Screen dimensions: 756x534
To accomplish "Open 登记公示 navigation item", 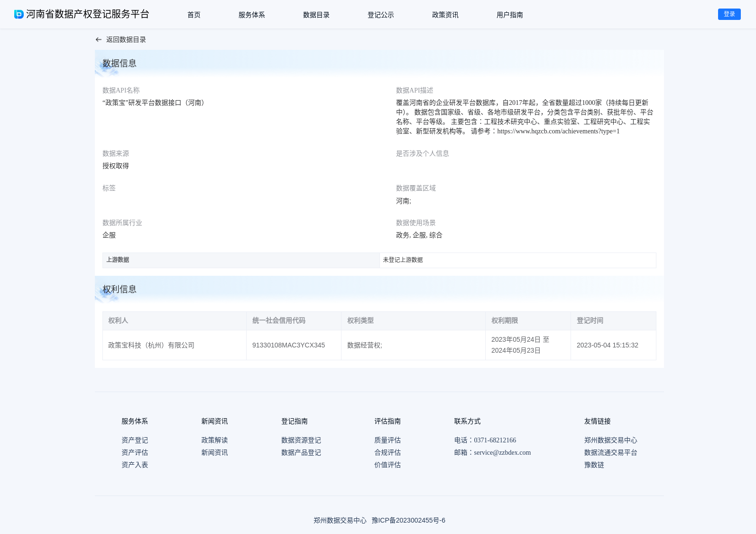I will pyautogui.click(x=381, y=15).
